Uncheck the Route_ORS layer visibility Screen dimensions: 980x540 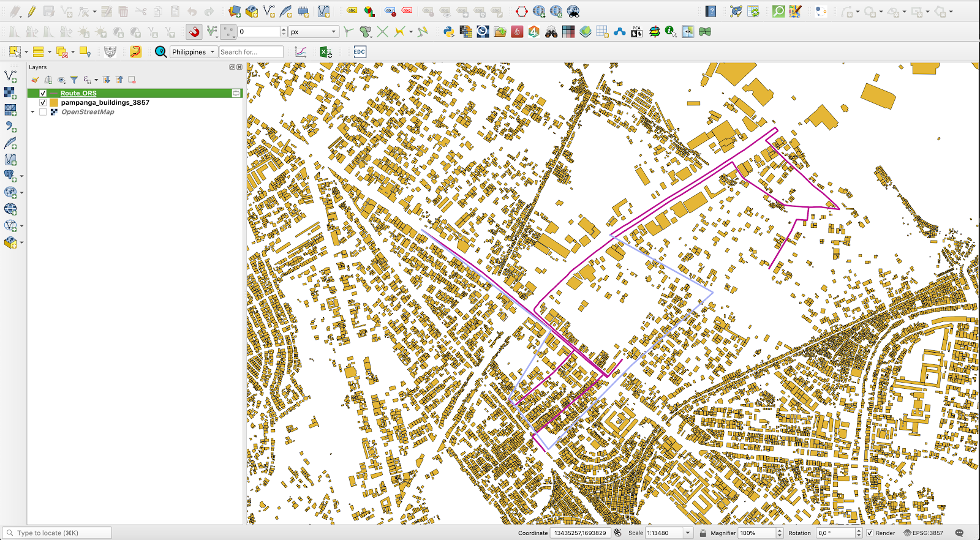pos(43,94)
